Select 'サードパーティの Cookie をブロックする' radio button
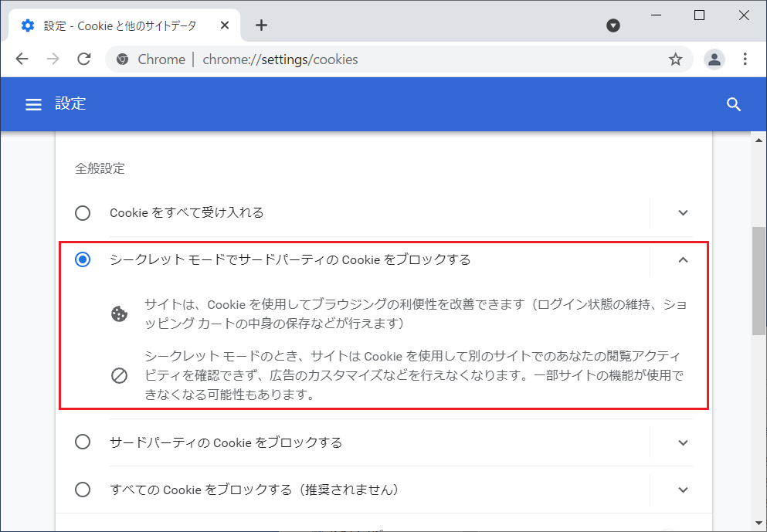The width and height of the screenshot is (767, 532). (x=83, y=442)
